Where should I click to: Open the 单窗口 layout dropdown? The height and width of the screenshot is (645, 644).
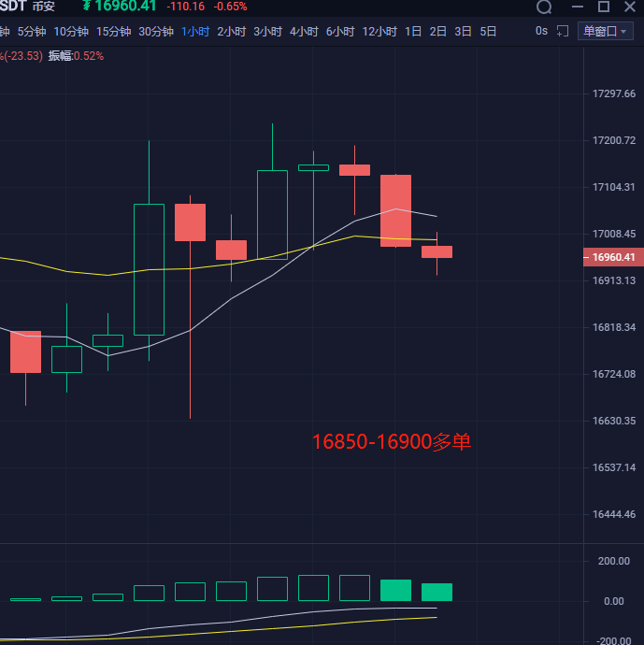tap(605, 31)
